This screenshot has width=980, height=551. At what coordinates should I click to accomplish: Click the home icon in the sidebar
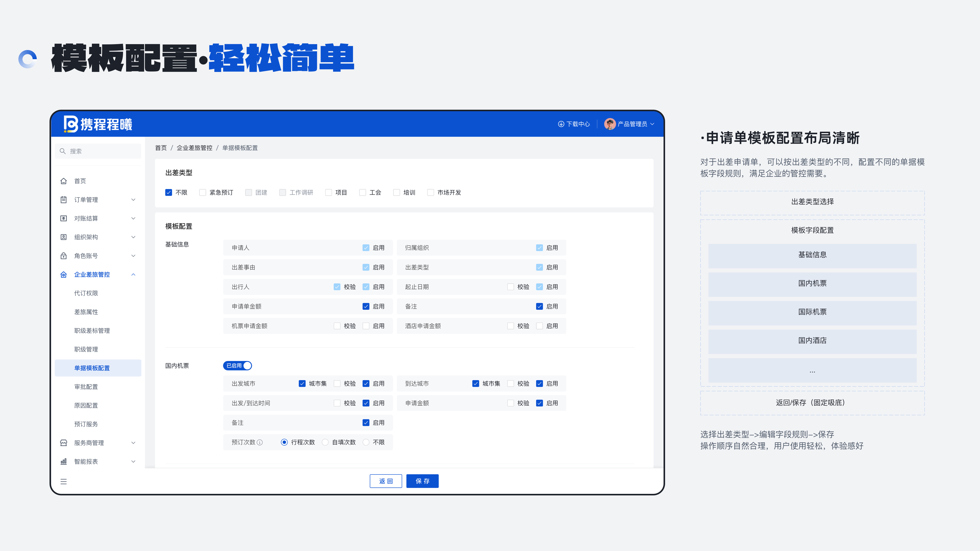64,181
